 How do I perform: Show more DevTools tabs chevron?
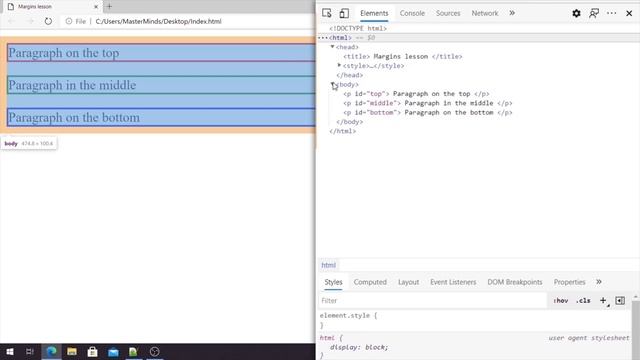(x=512, y=13)
